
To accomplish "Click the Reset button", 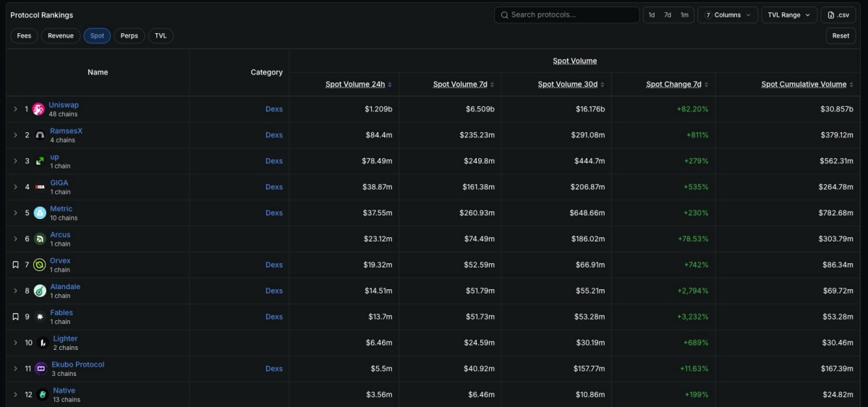I will [x=841, y=35].
